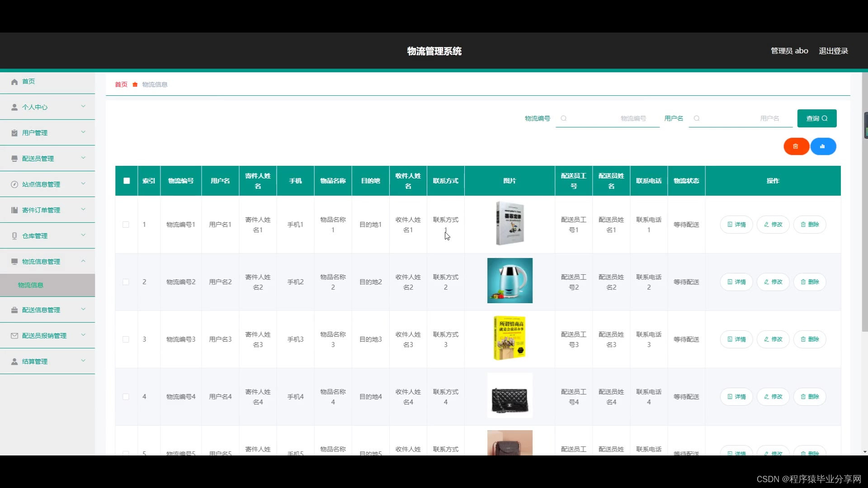Click the 站点信息管理 compass icon
868x488 pixels.
point(14,184)
